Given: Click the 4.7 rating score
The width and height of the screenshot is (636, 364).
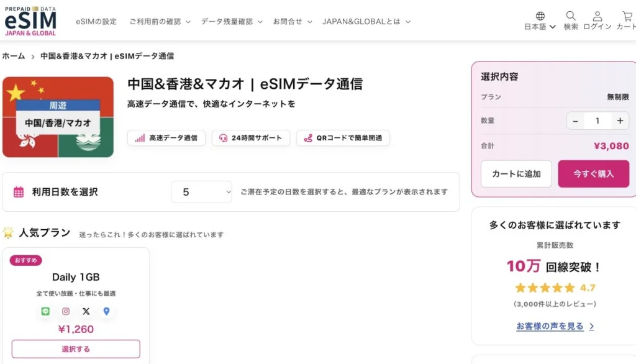Looking at the screenshot, I should [588, 288].
